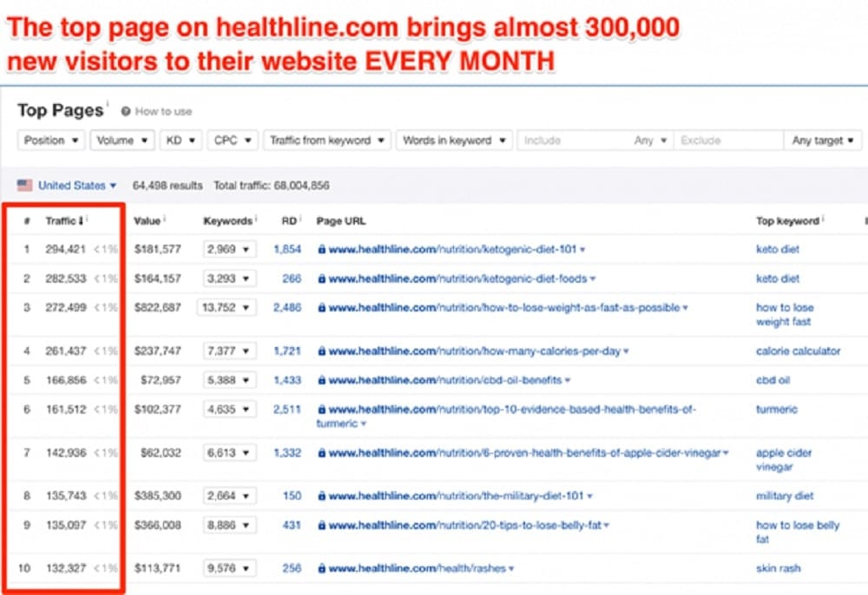Click the United States flag icon
Screen dimensions: 868x595
pos(25,186)
